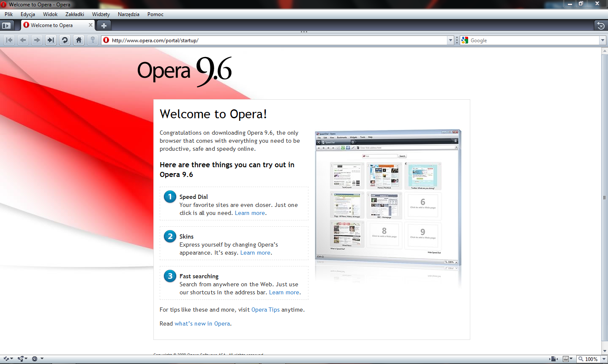Click the Welcome to Opera! heading
The width and height of the screenshot is (608, 364).
213,114
